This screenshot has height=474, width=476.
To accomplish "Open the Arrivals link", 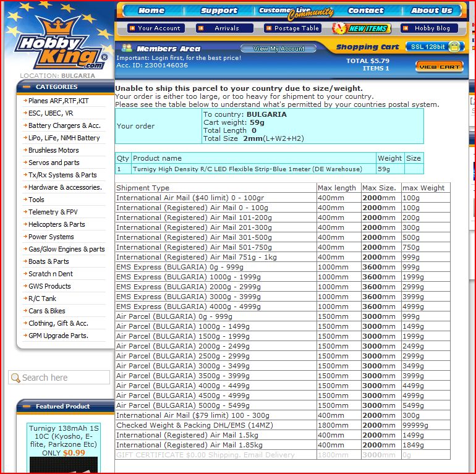I will tap(226, 28).
